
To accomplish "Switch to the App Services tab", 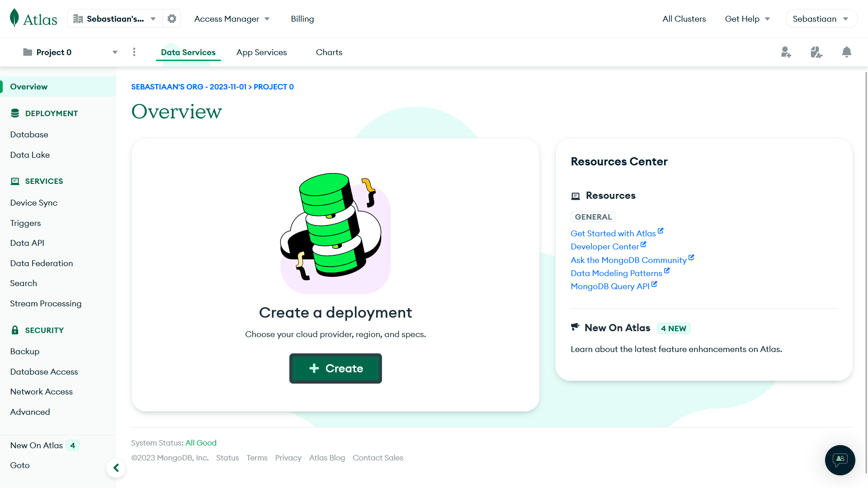I will [x=261, y=52].
